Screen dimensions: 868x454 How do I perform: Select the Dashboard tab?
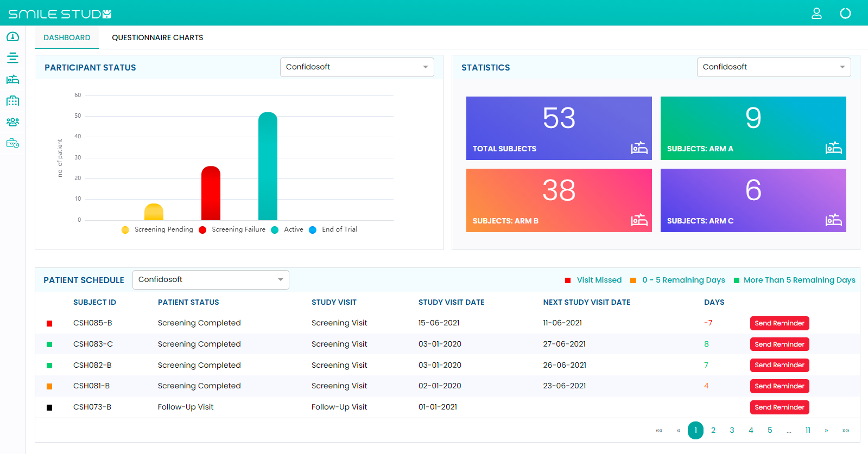click(x=67, y=37)
